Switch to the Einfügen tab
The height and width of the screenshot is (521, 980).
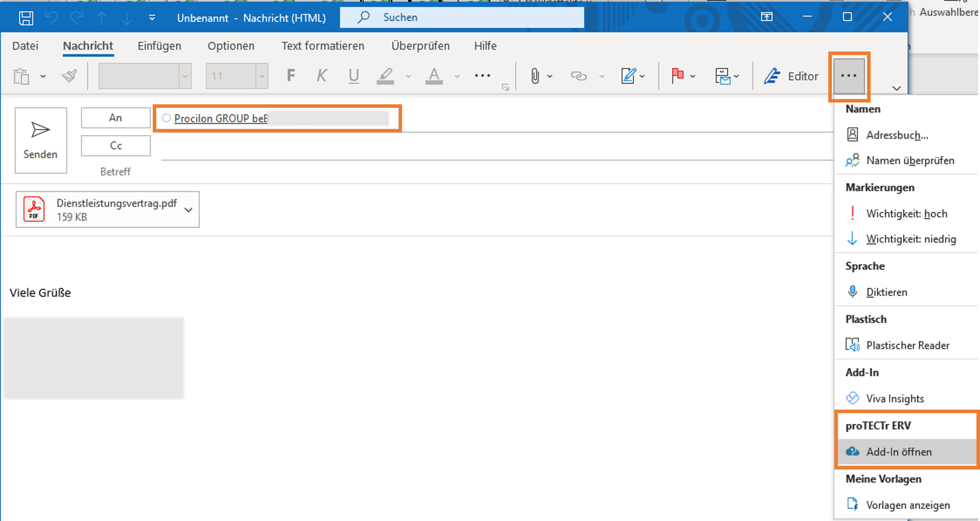pos(159,46)
